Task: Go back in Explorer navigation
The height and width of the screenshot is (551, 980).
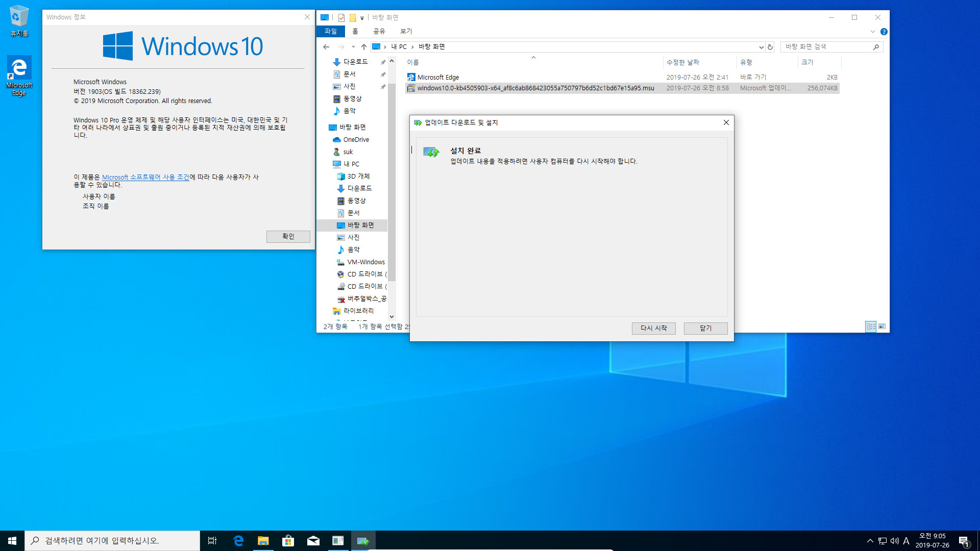Action: pos(326,46)
